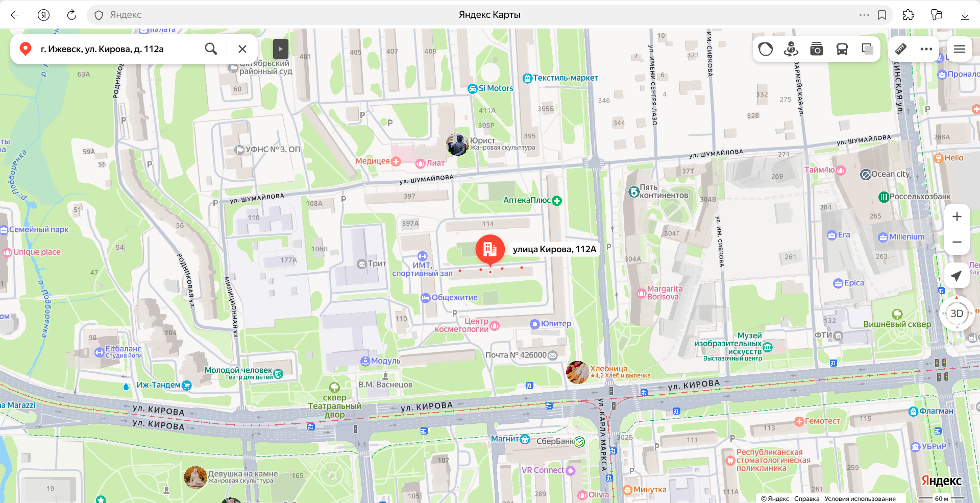The image size is (980, 503).
Task: Select the Текстиль-маркет shop icon
Action: click(527, 78)
